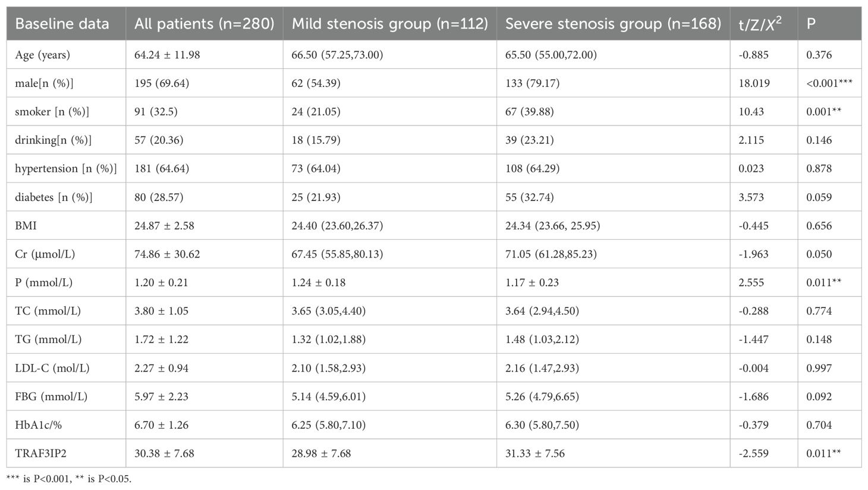The width and height of the screenshot is (868, 490).
Task: Click the "BMI" row label
Action: 25,226
